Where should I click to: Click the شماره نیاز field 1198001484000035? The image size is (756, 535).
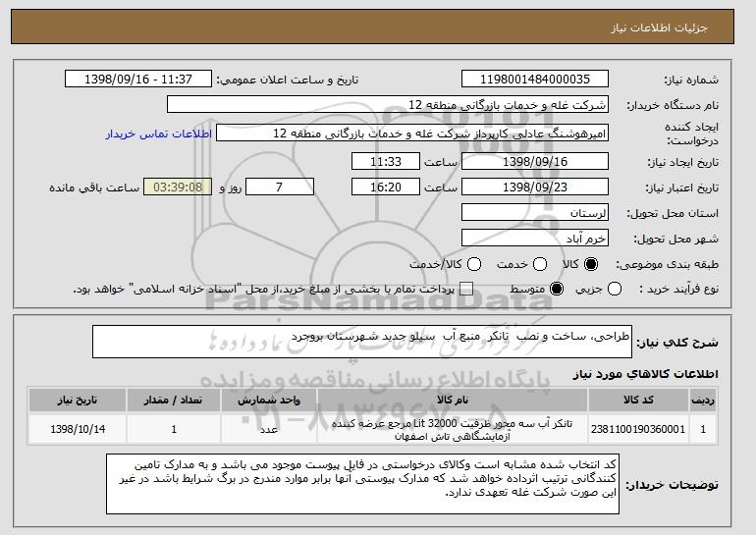coord(535,80)
